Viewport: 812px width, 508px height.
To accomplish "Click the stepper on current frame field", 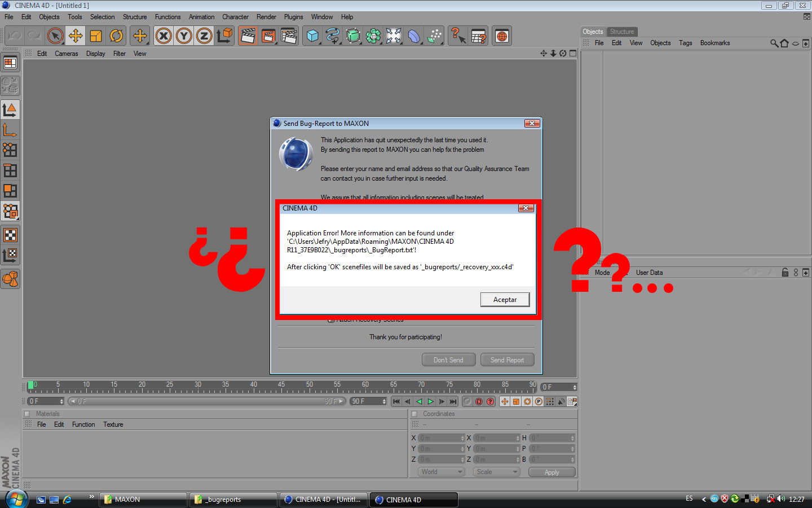I will coord(575,387).
